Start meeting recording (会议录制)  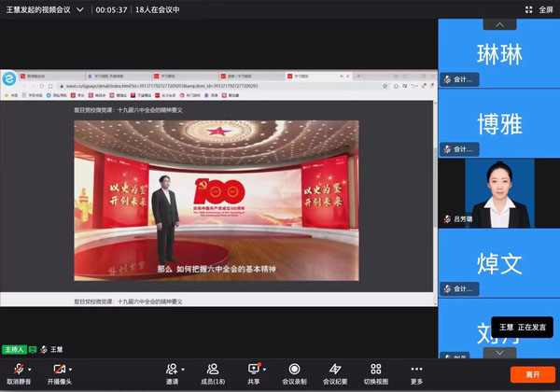click(294, 371)
